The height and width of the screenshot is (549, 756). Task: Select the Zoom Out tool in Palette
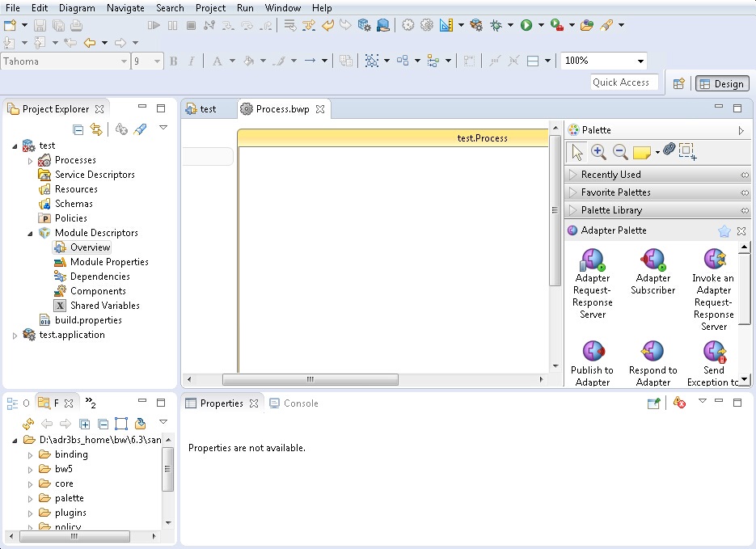click(620, 151)
